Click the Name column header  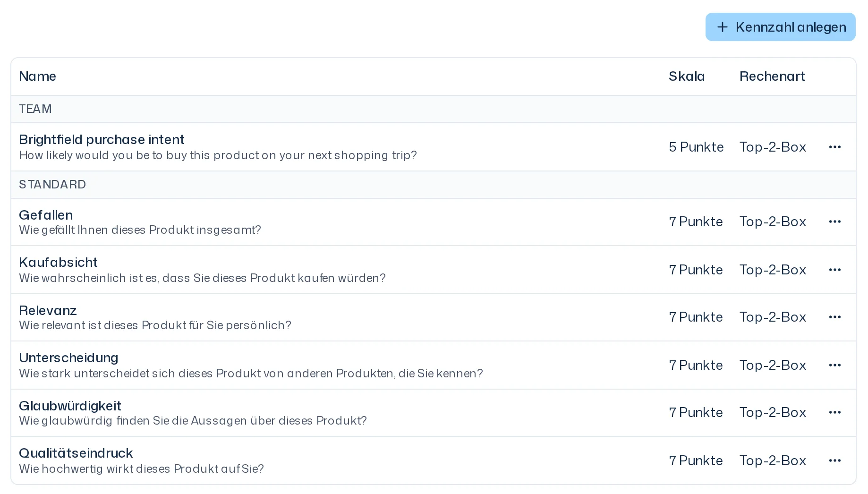click(x=37, y=77)
